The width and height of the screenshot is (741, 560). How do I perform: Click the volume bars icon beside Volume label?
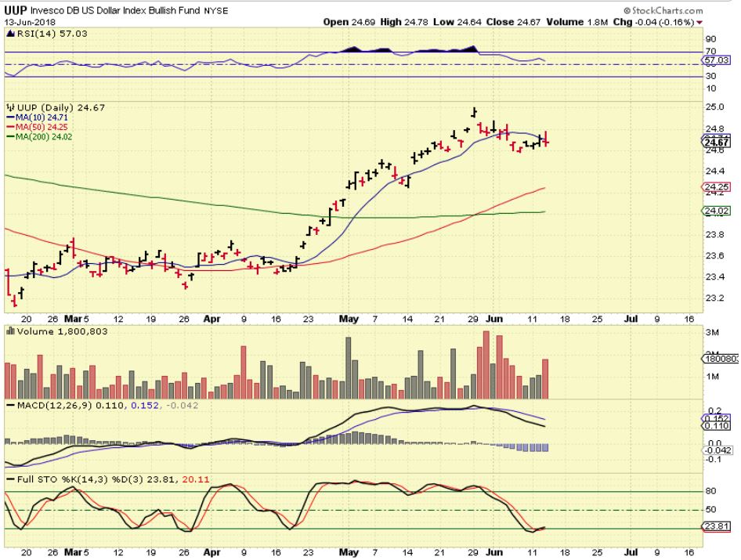10,331
